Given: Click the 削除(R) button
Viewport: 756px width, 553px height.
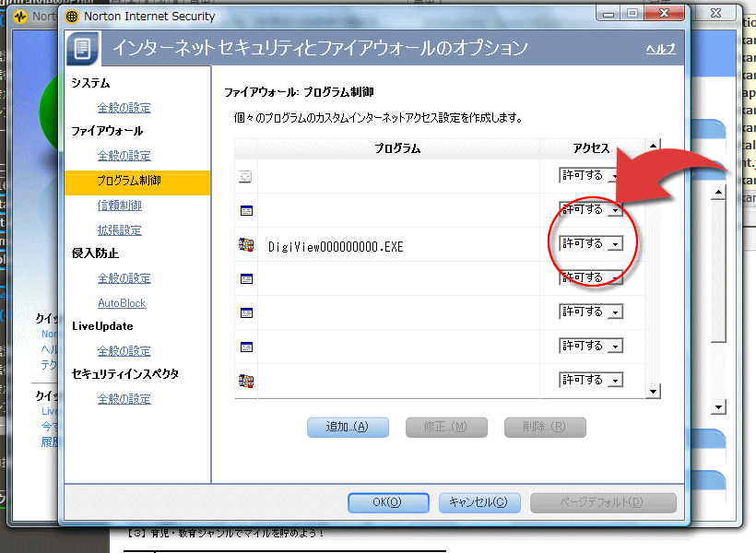Looking at the screenshot, I should [545, 427].
